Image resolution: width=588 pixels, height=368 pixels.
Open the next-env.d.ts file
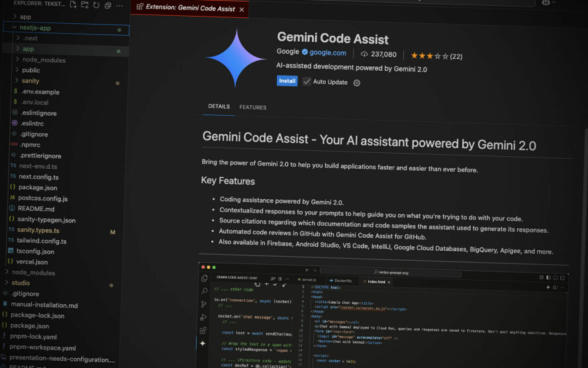point(38,166)
